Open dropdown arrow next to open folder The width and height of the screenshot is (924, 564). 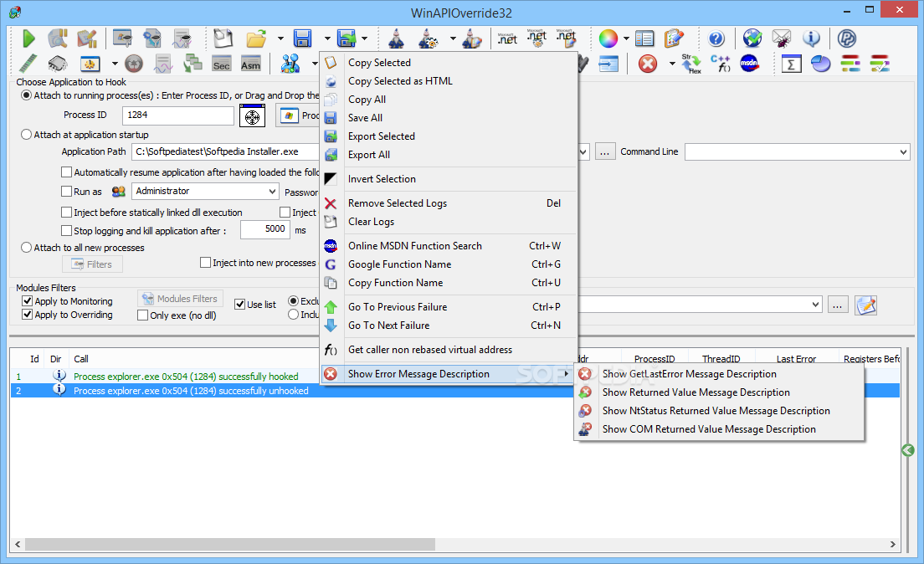click(280, 38)
